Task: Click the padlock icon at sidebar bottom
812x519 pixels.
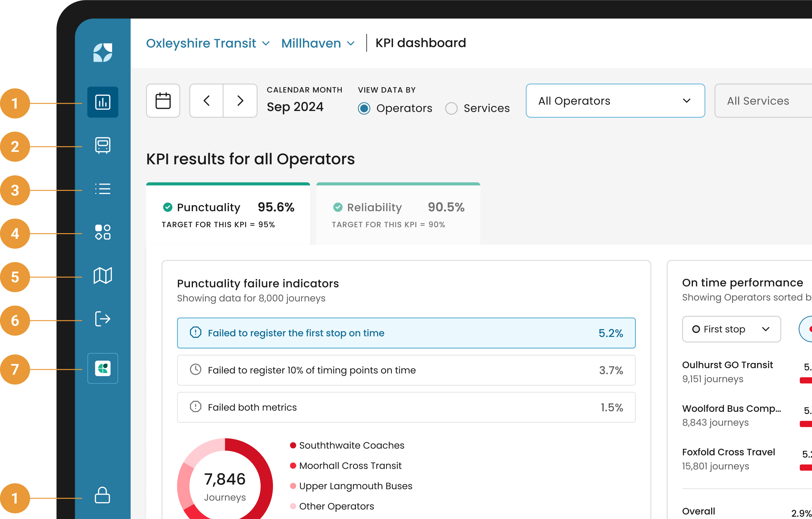Action: click(102, 495)
